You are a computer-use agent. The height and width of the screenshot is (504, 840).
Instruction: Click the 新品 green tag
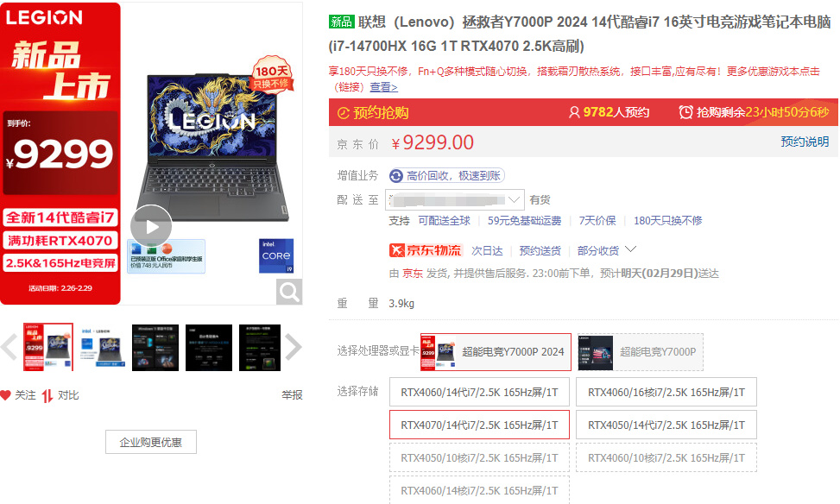tap(341, 22)
